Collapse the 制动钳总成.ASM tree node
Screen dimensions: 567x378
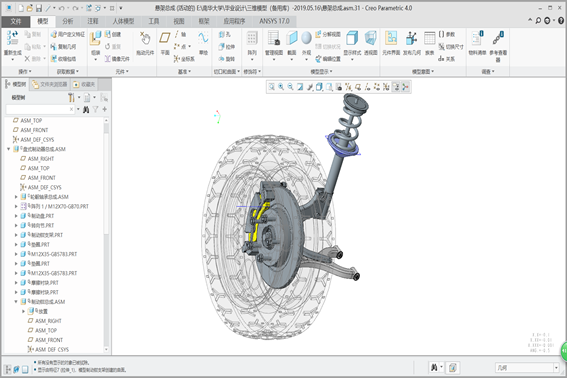click(16, 302)
